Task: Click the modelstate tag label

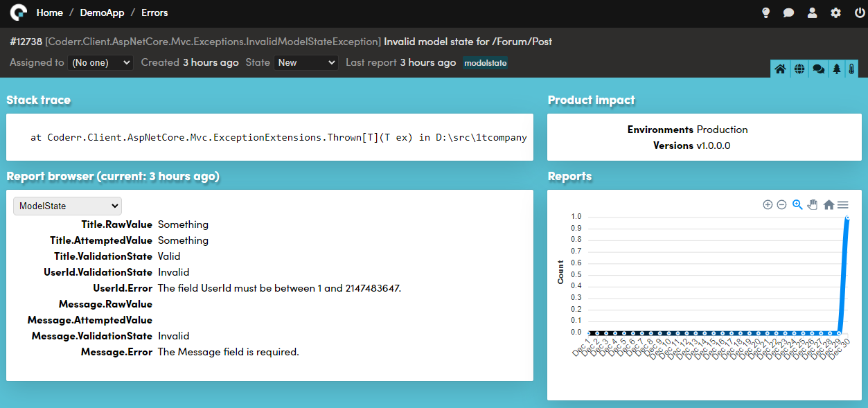Action: point(486,63)
